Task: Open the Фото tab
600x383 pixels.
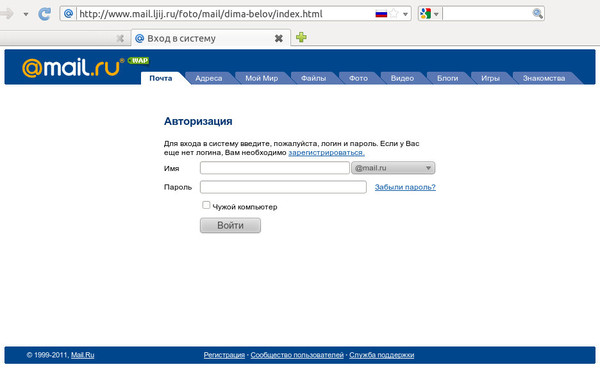Action: tap(358, 78)
